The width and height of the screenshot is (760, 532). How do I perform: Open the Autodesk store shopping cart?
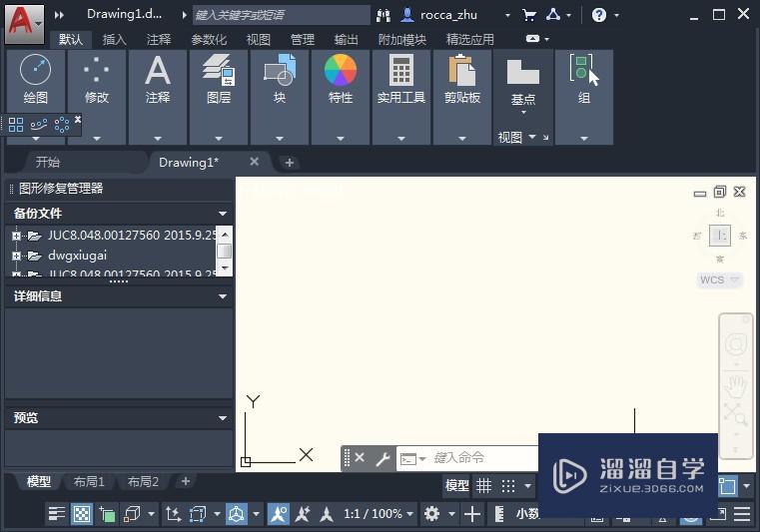click(x=529, y=15)
